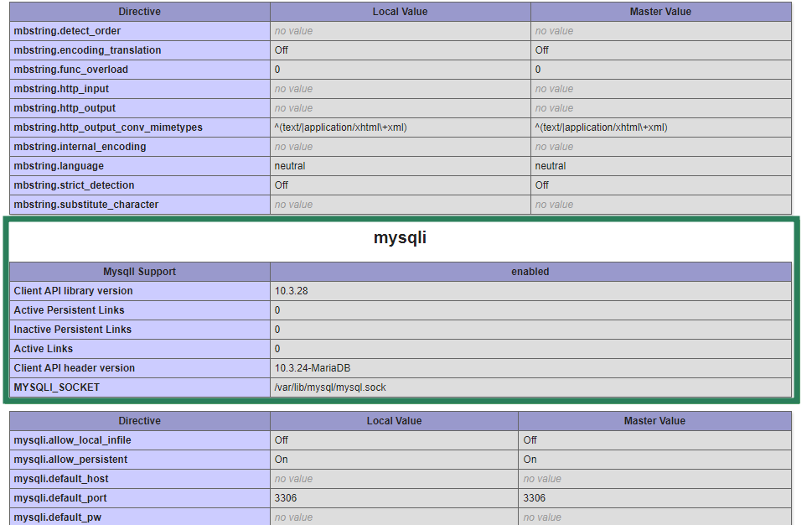This screenshot has height=525, width=812.
Task: Click the mbstring.internal_encoding directive
Action: click(x=80, y=147)
